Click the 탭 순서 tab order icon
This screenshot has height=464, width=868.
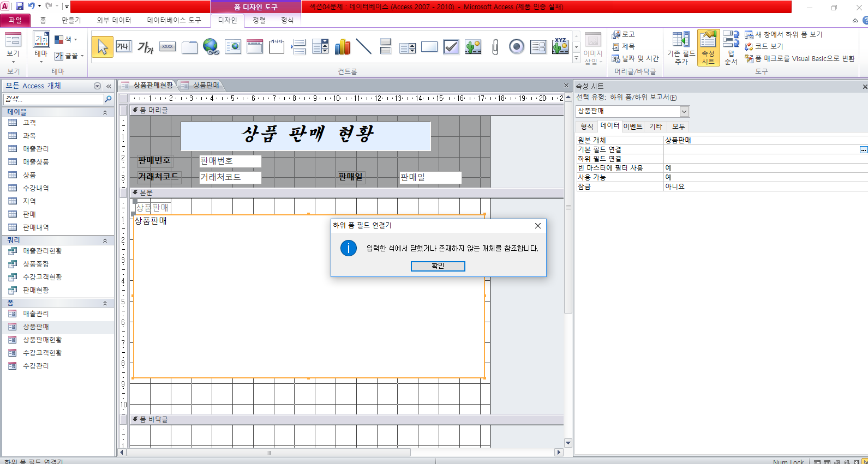click(x=731, y=48)
